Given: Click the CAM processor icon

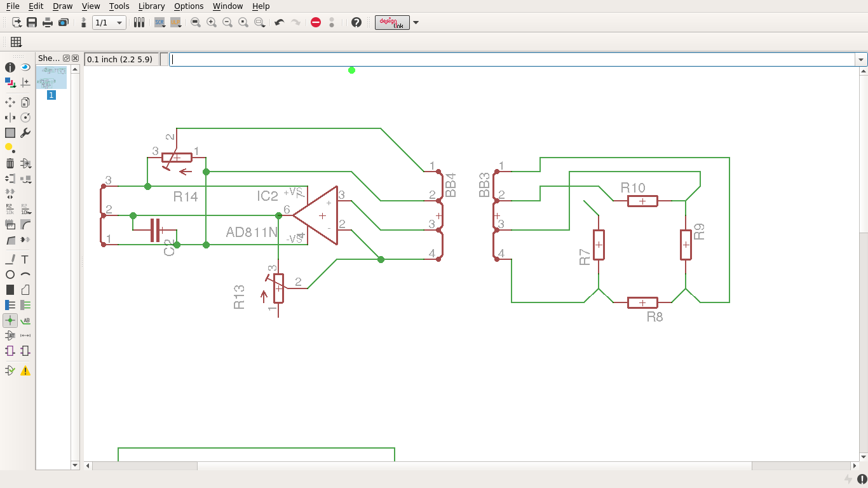Looking at the screenshot, I should (x=63, y=22).
